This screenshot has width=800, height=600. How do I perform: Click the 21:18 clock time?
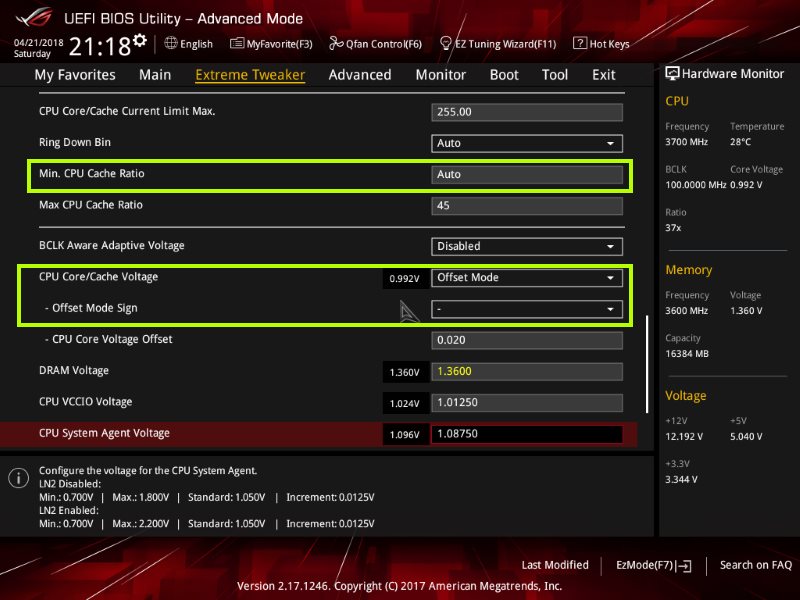coord(100,46)
